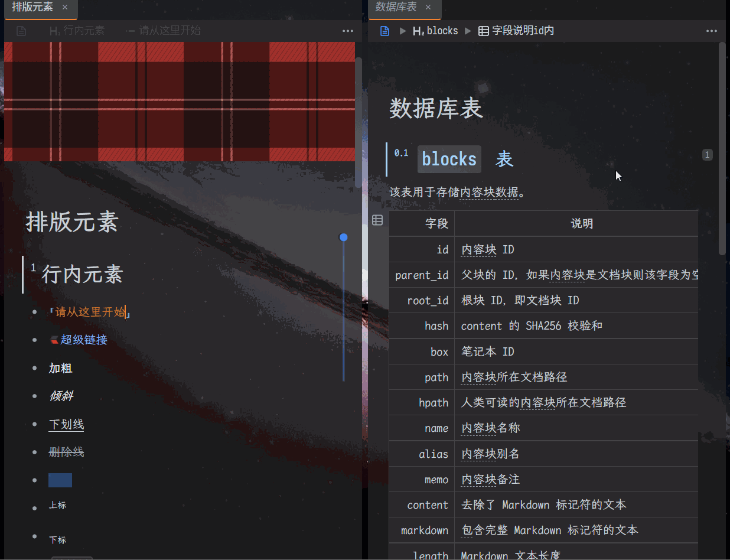Switch to the 数据库表 tab

[x=396, y=9]
